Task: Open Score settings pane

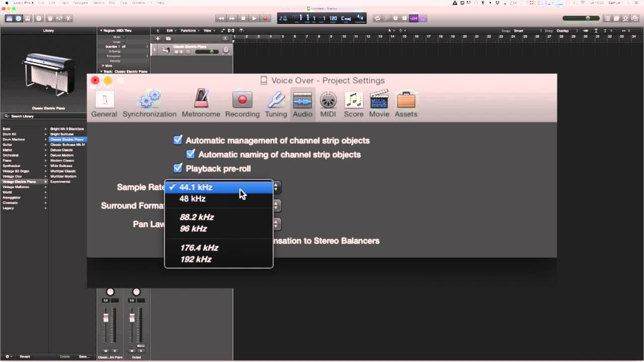Action: click(x=353, y=104)
